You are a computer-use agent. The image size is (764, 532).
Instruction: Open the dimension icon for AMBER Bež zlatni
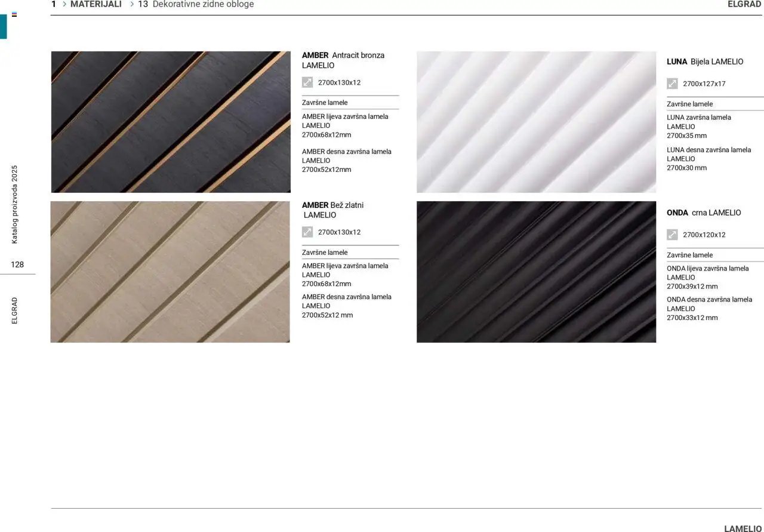pos(307,232)
